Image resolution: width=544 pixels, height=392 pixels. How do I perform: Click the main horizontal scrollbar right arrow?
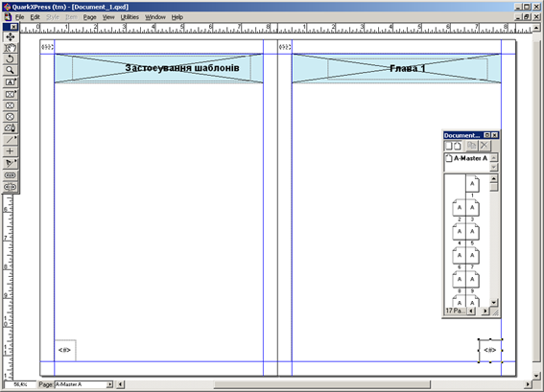pos(528,384)
